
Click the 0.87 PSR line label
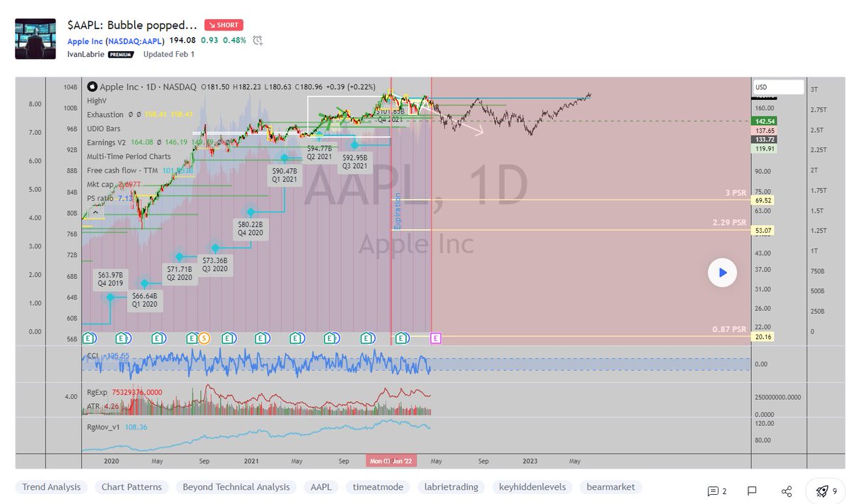click(x=730, y=329)
